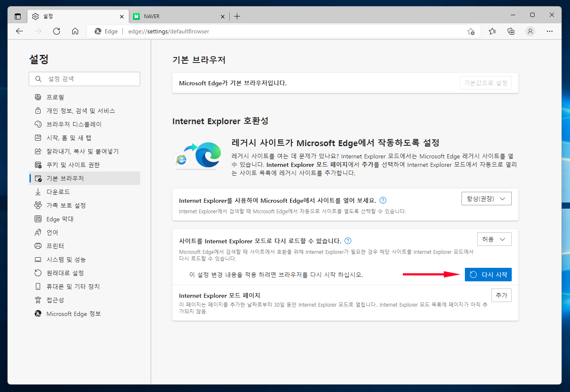Click the printer icon beside 프린터
Screen dimensions: 570x392
pyautogui.click(x=38, y=246)
